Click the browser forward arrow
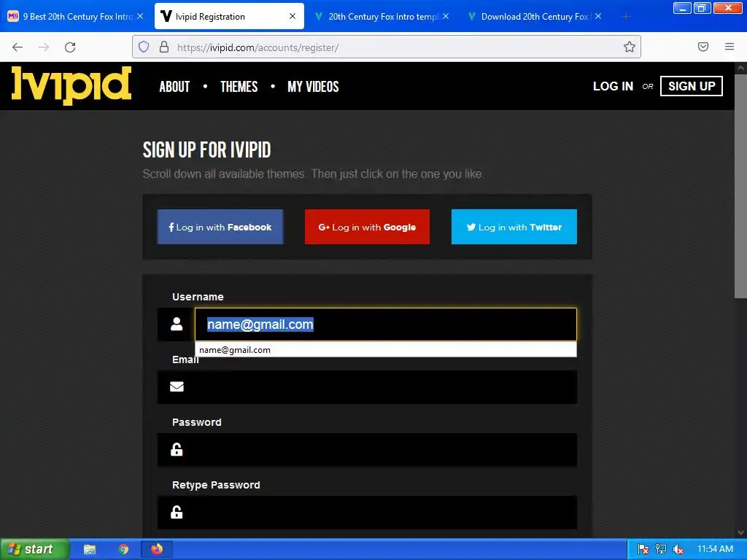Screen dimensions: 747x560 pos(44,47)
